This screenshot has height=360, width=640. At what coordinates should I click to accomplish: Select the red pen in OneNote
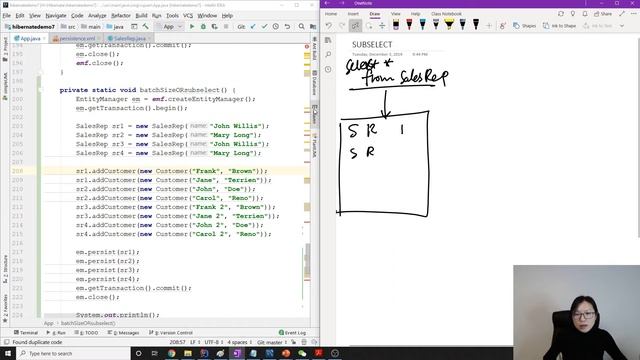click(409, 25)
